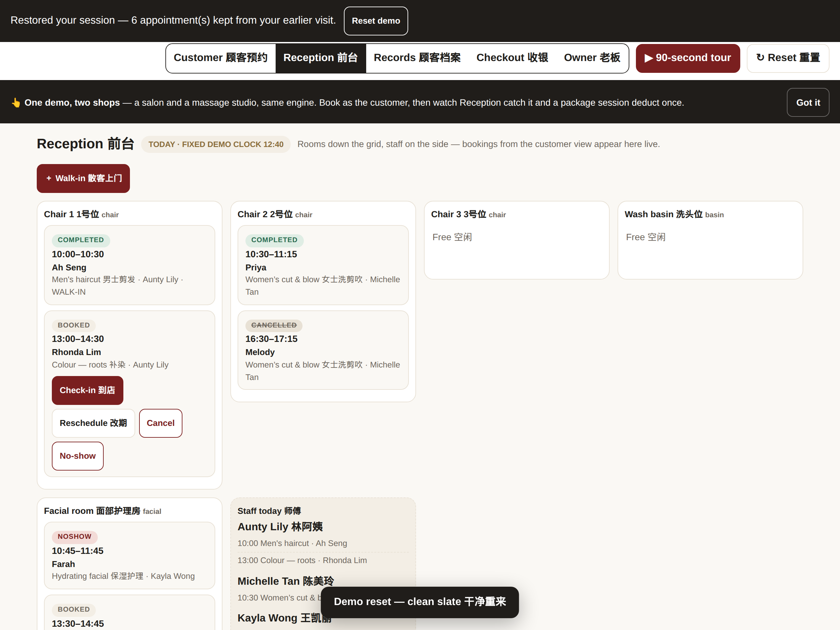Add a Walk-in 散客上门 appointment
The width and height of the screenshot is (840, 630).
tap(83, 178)
